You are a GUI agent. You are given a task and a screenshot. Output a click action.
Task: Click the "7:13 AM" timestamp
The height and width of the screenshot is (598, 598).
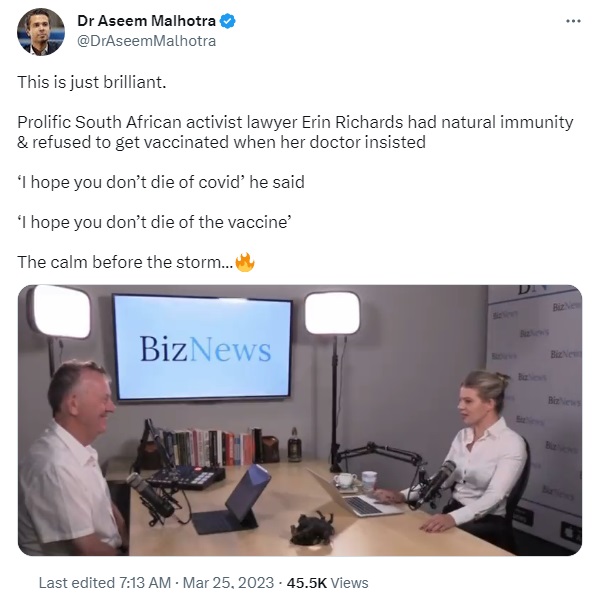(x=145, y=582)
